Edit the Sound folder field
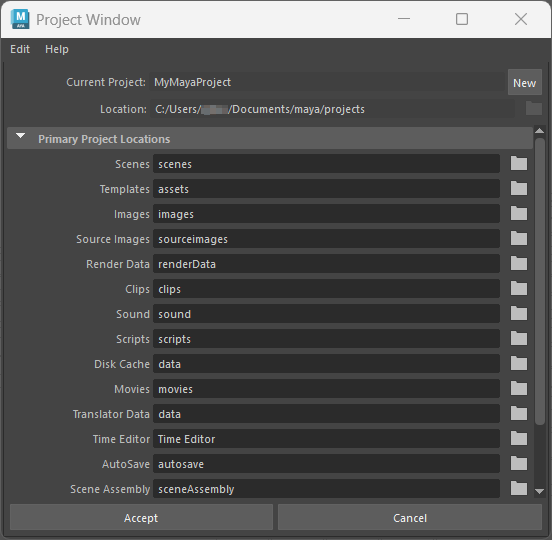This screenshot has height=540, width=552. click(x=326, y=314)
